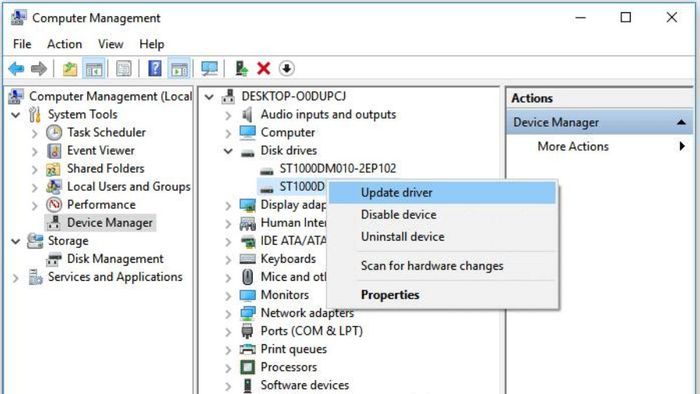Image resolution: width=700 pixels, height=394 pixels.
Task: Collapse the Disk drives category
Action: point(228,151)
